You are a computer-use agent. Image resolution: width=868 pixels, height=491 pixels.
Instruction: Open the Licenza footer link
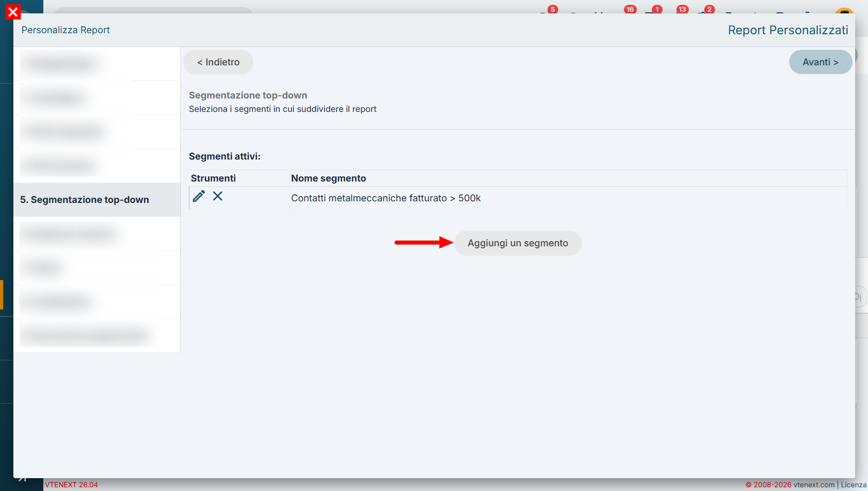pyautogui.click(x=854, y=485)
